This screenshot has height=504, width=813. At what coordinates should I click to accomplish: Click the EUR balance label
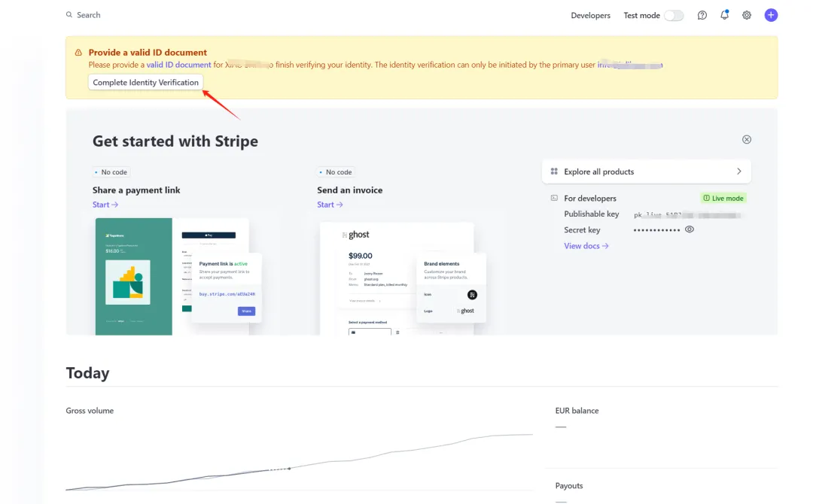point(577,411)
